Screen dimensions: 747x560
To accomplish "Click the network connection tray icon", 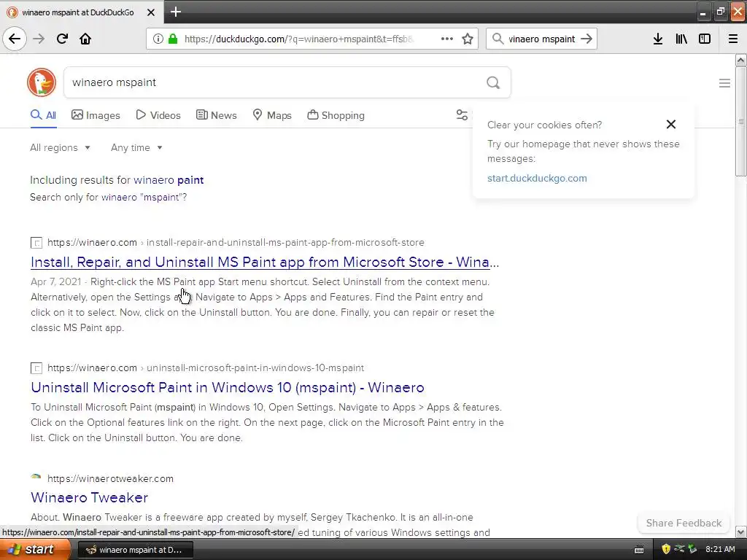I will tap(679, 549).
